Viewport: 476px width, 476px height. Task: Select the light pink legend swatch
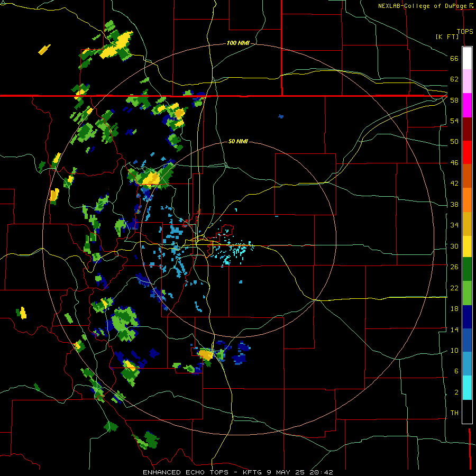point(467,81)
